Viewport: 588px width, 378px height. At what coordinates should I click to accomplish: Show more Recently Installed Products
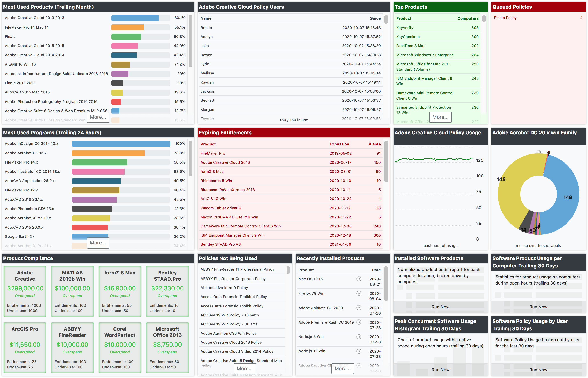[x=342, y=368]
